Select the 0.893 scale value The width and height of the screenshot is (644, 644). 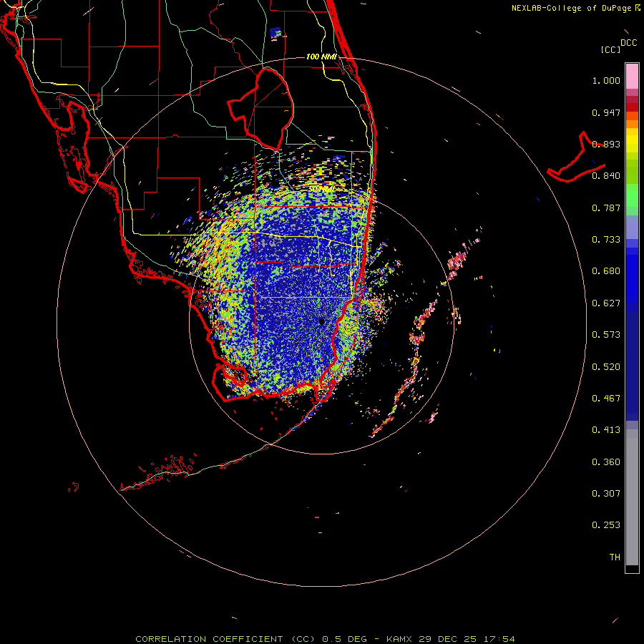(606, 144)
